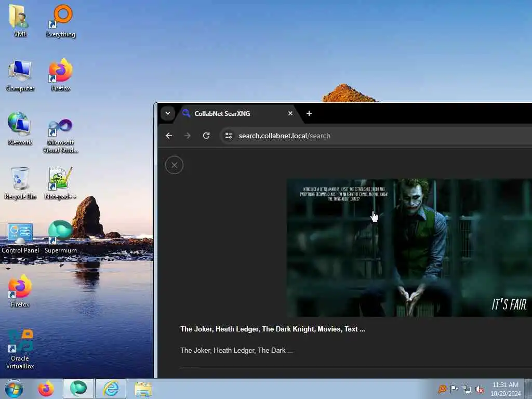The image size is (532, 399).
Task: Click the Joker image preview
Action: (409, 248)
